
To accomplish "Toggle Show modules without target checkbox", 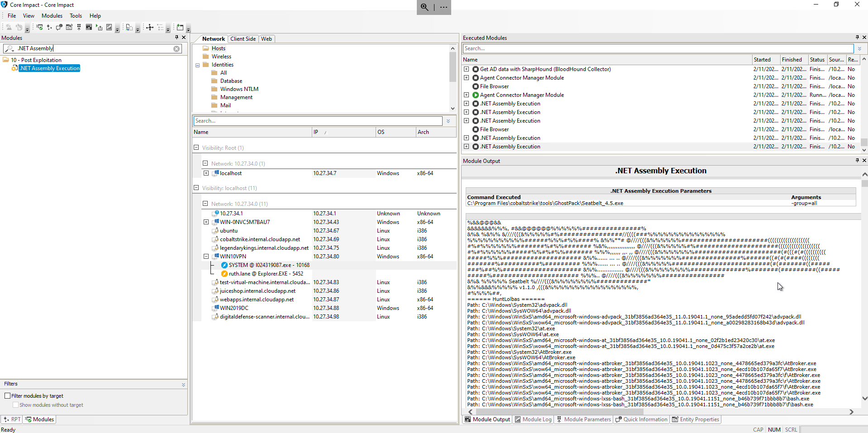I will [x=15, y=405].
